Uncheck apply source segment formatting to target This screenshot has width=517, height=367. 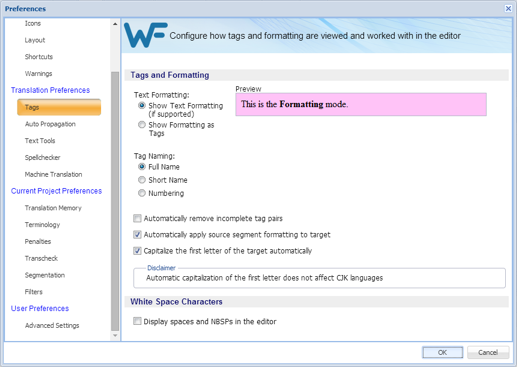pyautogui.click(x=137, y=235)
